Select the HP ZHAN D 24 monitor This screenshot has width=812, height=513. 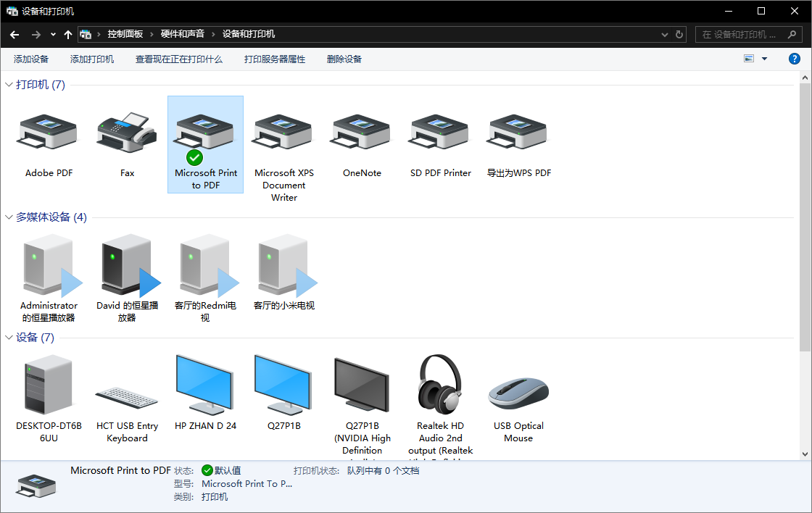(206, 392)
